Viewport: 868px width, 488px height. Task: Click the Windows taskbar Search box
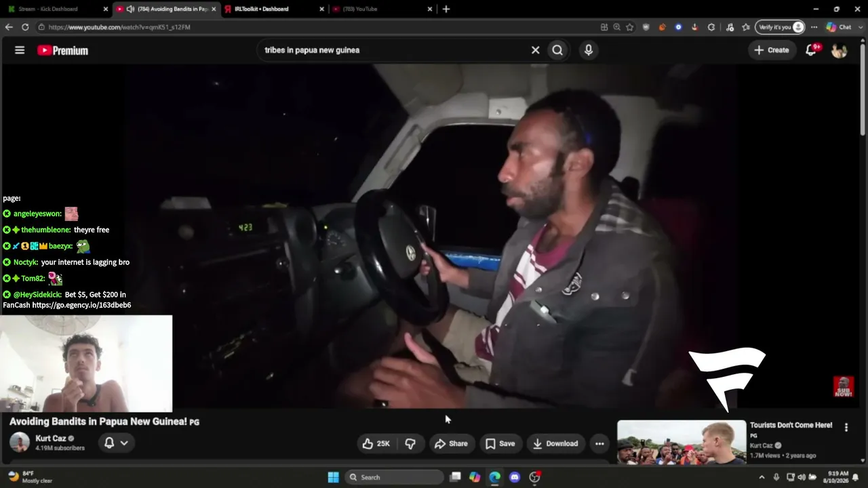click(x=393, y=477)
